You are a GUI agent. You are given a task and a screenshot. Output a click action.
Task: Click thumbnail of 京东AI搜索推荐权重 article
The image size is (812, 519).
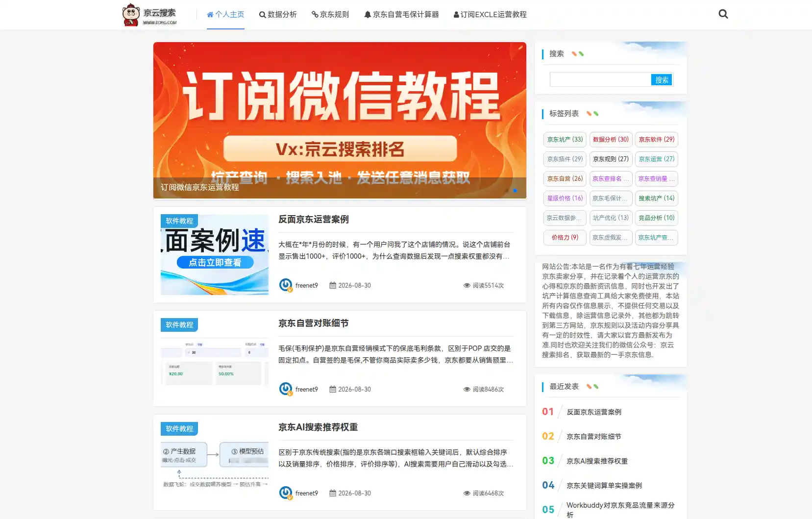tap(215, 463)
